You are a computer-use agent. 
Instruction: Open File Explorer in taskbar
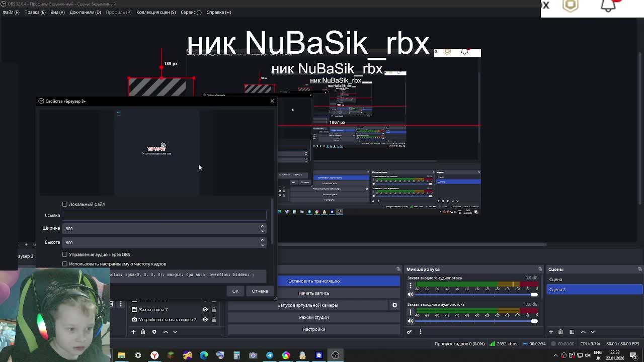pos(121,355)
